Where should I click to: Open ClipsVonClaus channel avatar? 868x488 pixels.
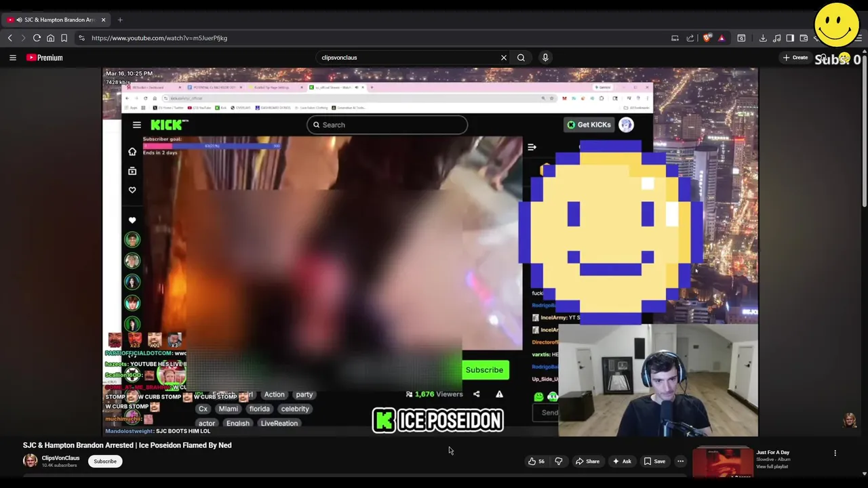30,461
